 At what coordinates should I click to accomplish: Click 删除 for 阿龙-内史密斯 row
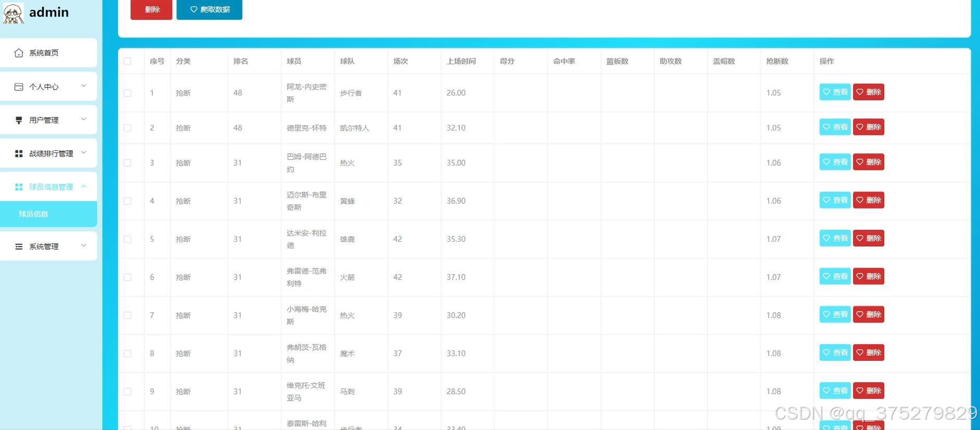point(869,92)
